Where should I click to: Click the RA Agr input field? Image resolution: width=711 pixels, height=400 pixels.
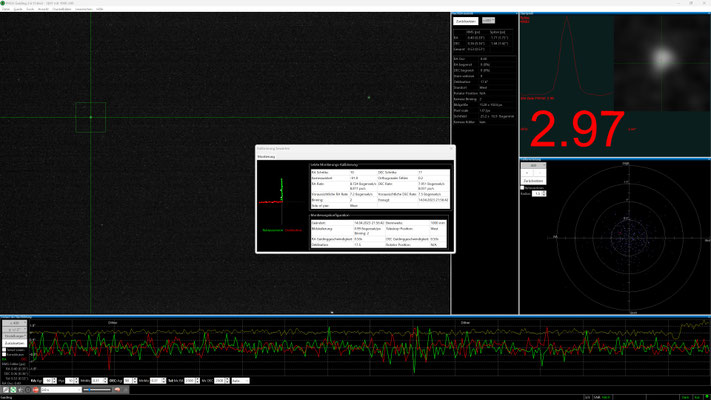pos(49,381)
